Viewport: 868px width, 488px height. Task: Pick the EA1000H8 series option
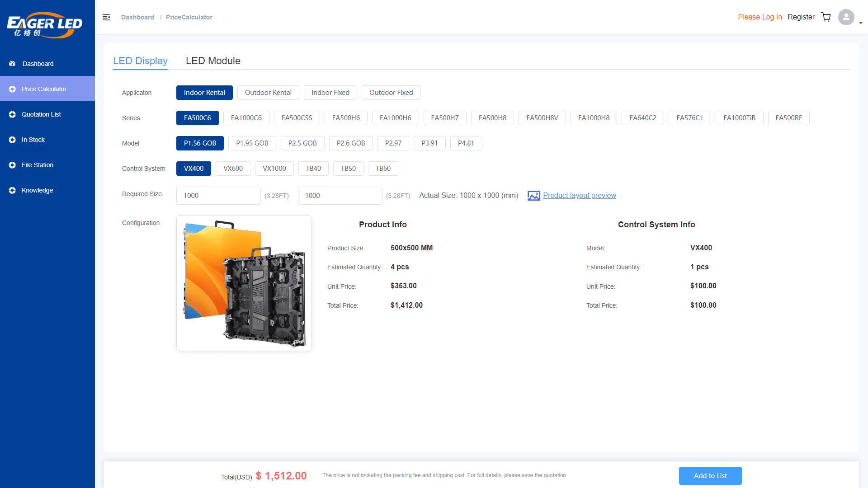pos(594,118)
